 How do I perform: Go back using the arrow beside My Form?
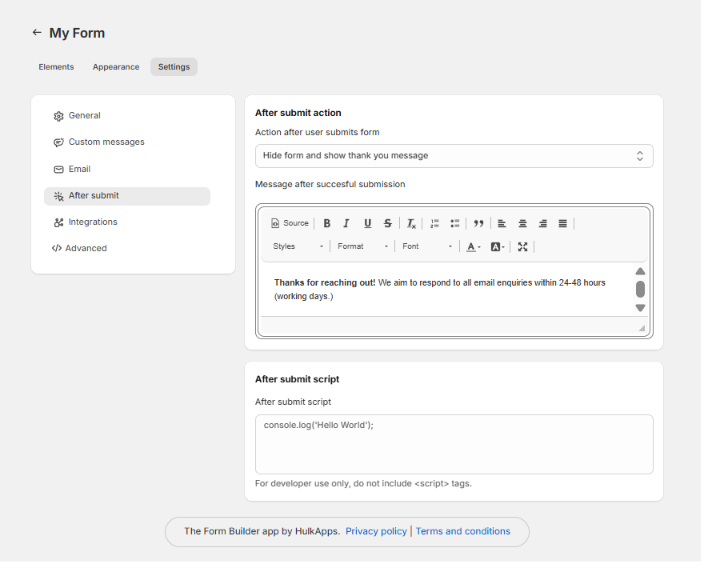tap(37, 33)
